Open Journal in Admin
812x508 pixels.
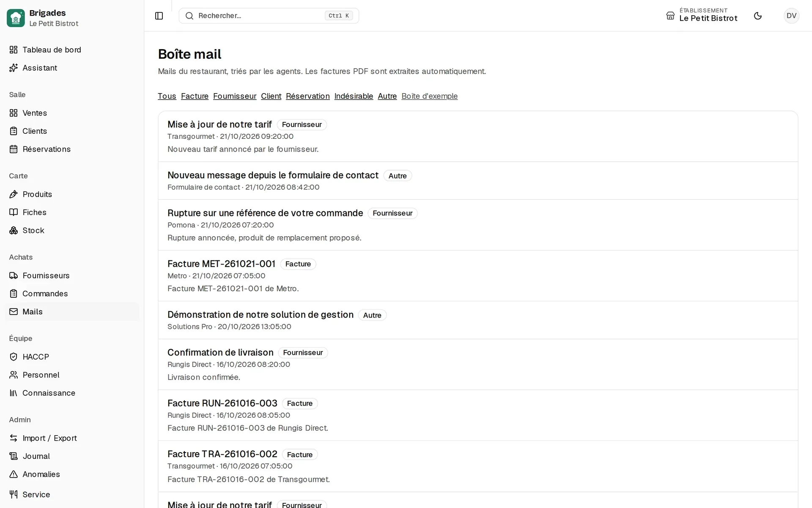coord(72,456)
